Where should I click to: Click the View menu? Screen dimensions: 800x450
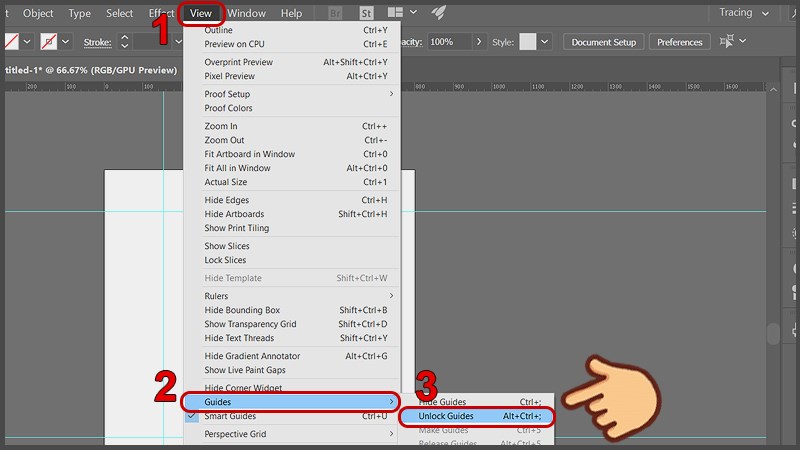(201, 13)
